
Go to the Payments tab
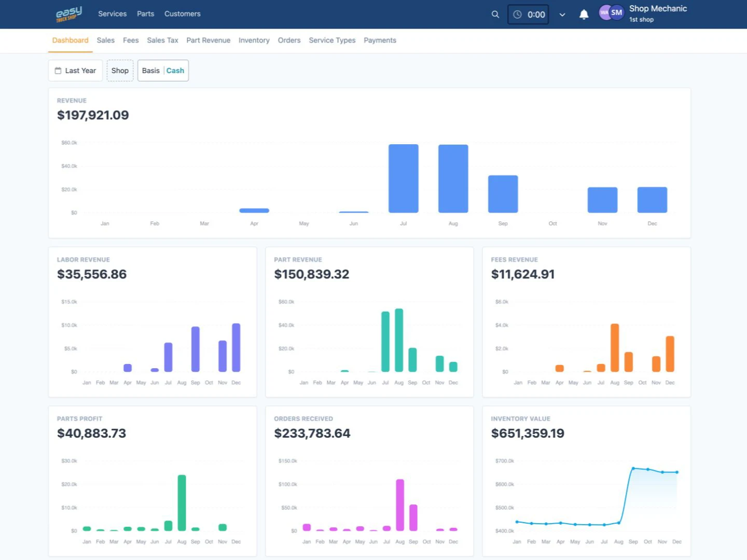click(x=380, y=40)
